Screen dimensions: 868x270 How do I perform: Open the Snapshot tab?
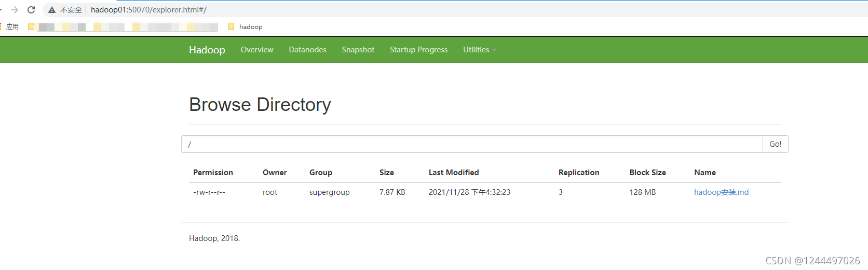[x=358, y=50]
